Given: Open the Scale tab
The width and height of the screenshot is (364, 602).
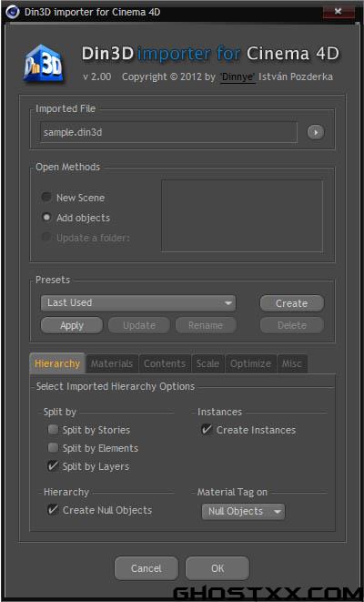Looking at the screenshot, I should tap(207, 363).
